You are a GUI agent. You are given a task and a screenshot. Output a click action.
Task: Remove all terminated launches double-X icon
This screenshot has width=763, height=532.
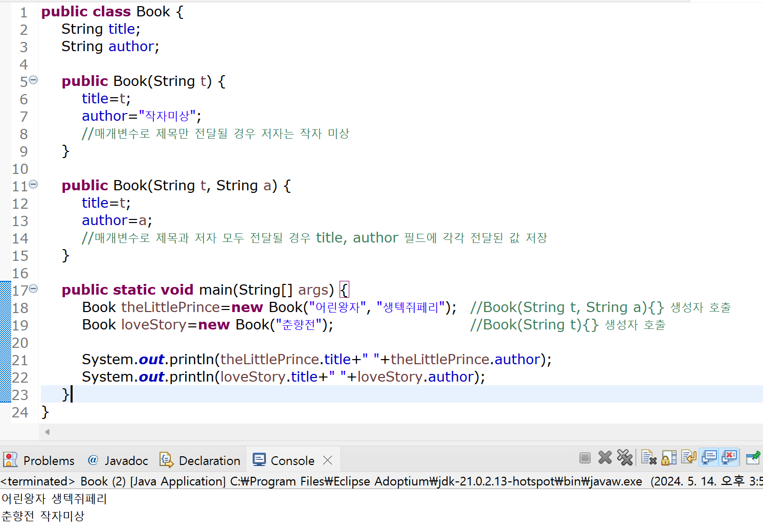tap(624, 457)
